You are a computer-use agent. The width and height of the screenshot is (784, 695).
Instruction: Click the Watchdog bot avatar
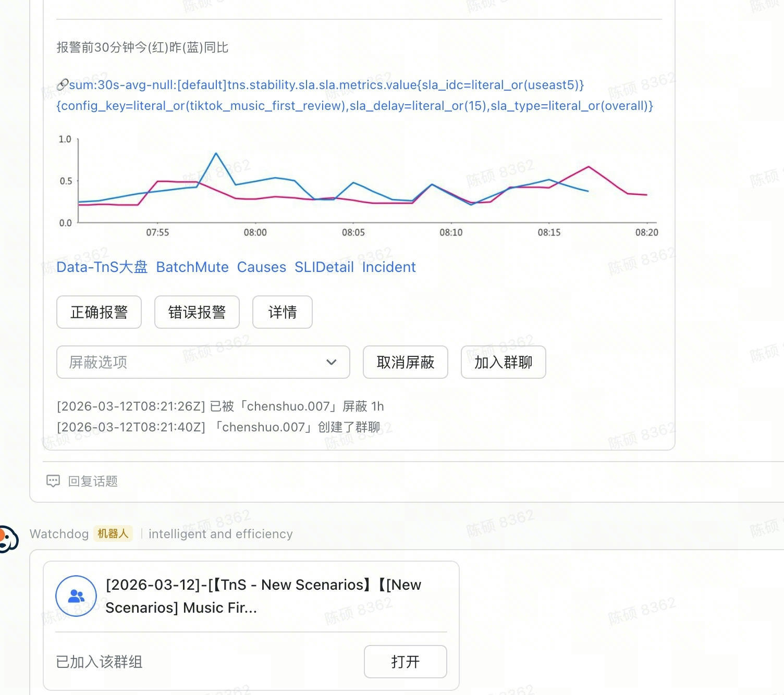coord(7,539)
